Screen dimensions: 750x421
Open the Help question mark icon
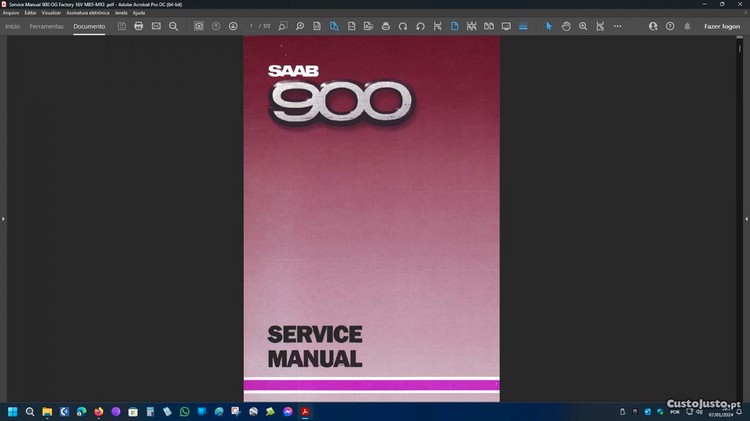pos(670,26)
